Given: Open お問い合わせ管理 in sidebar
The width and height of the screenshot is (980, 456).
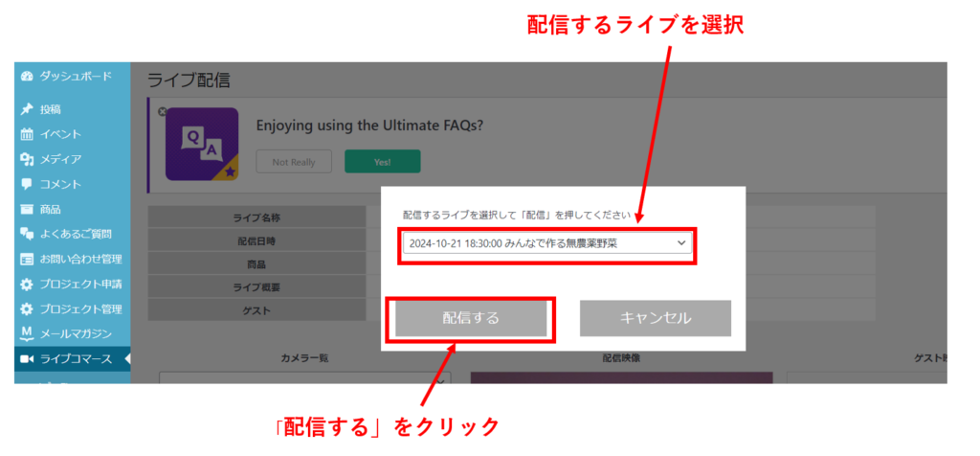Looking at the screenshot, I should point(80,259).
